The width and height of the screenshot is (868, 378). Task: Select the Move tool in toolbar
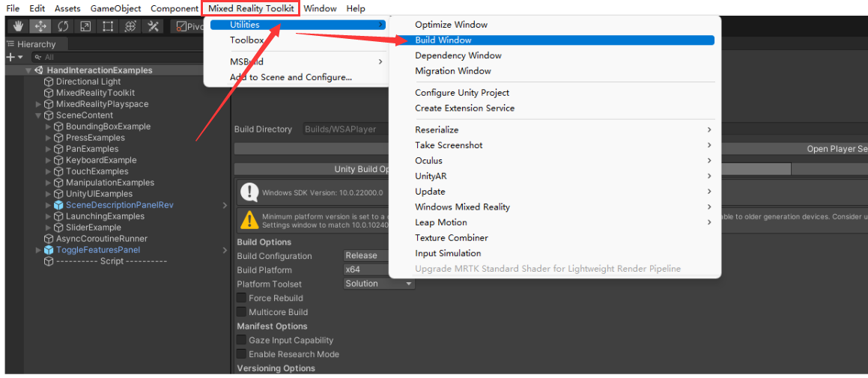coord(40,26)
